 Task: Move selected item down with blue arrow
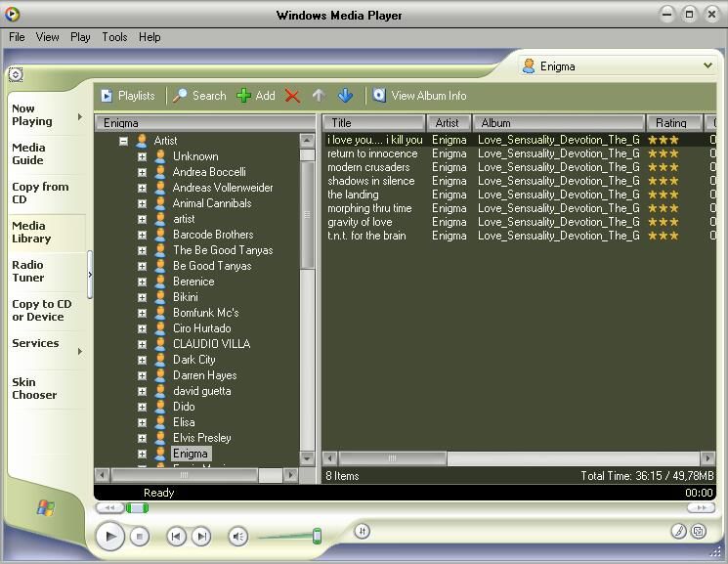pyautogui.click(x=345, y=96)
